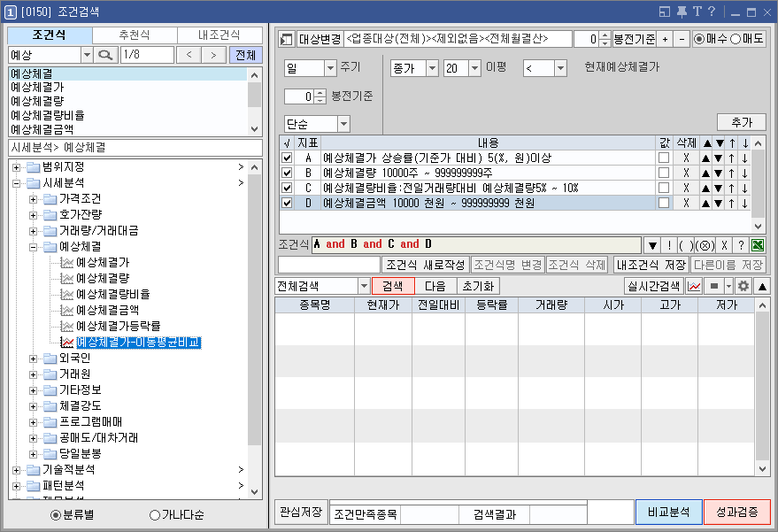Go to next search result arrow
The width and height of the screenshot is (778, 532).
213,55
